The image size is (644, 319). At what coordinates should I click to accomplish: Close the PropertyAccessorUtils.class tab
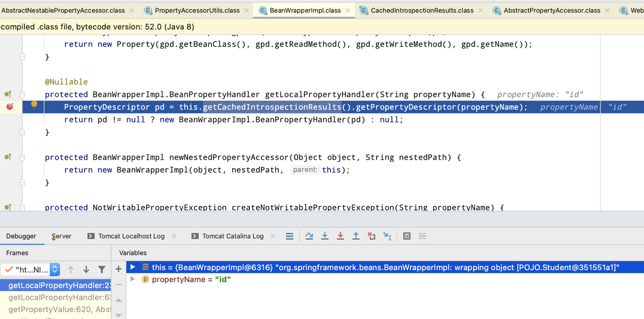[246, 10]
